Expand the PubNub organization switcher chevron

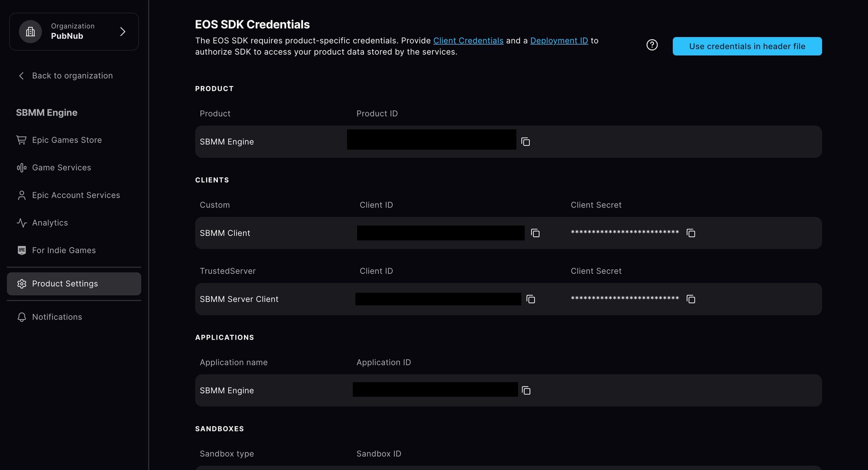(123, 32)
